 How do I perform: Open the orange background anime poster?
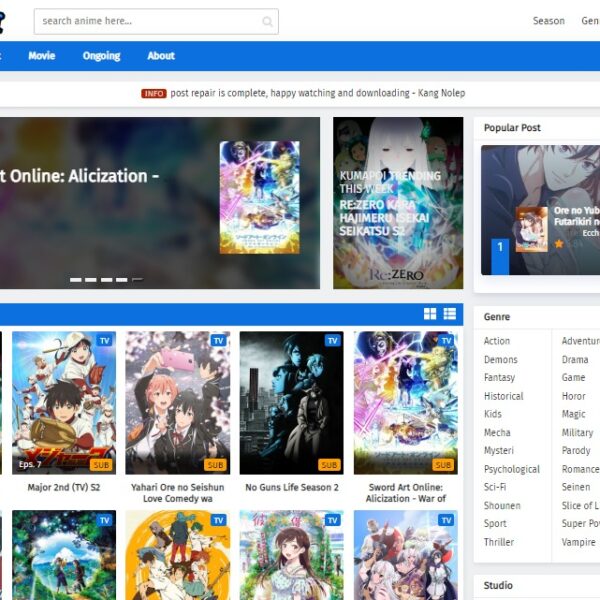(178, 555)
